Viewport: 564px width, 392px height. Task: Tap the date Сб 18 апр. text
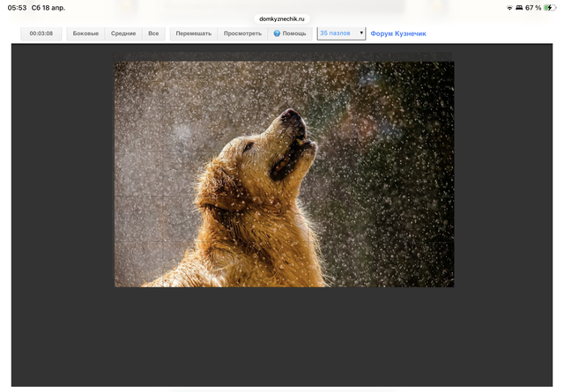click(x=48, y=8)
